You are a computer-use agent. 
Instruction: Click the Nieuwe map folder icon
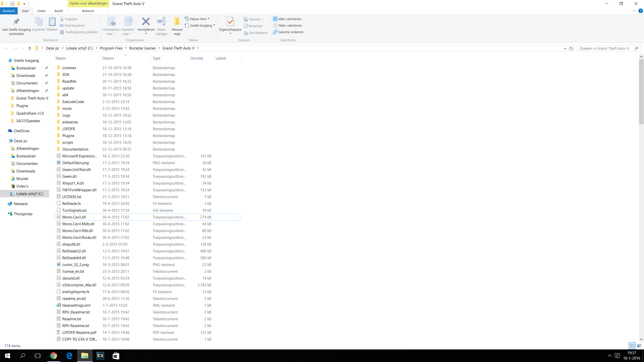pyautogui.click(x=177, y=22)
